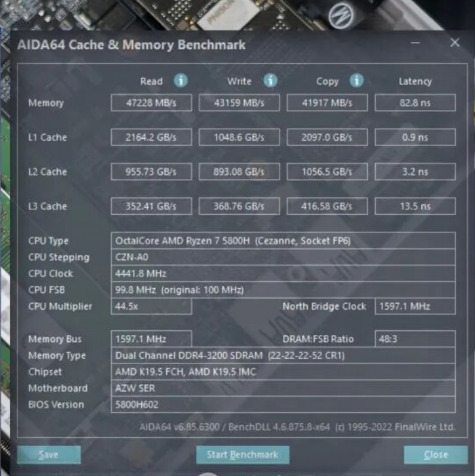Click the DRAM:FSB Ratio 48:3 field
The height and width of the screenshot is (476, 475).
[x=415, y=339]
